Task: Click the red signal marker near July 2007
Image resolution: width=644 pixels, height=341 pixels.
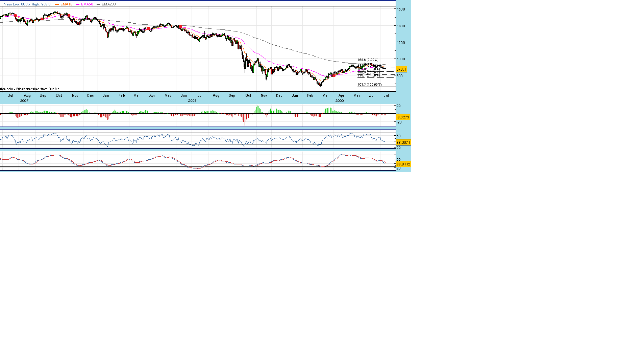Action: (15, 15)
